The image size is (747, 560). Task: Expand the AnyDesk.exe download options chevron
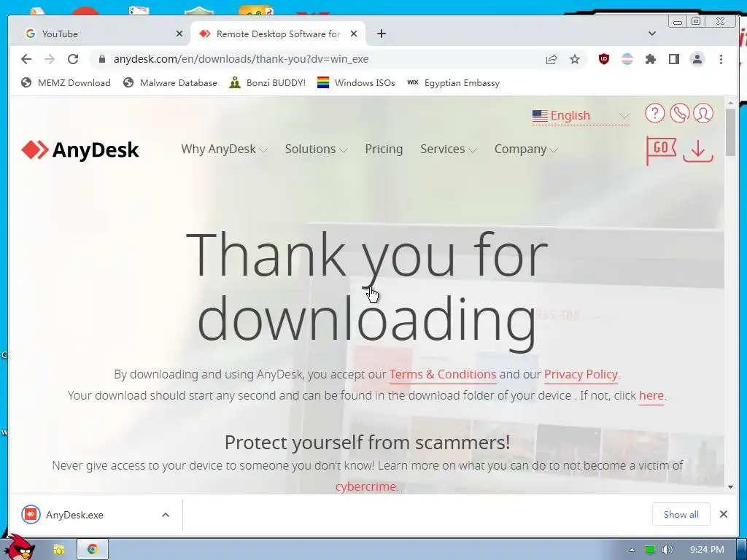pyautogui.click(x=166, y=515)
